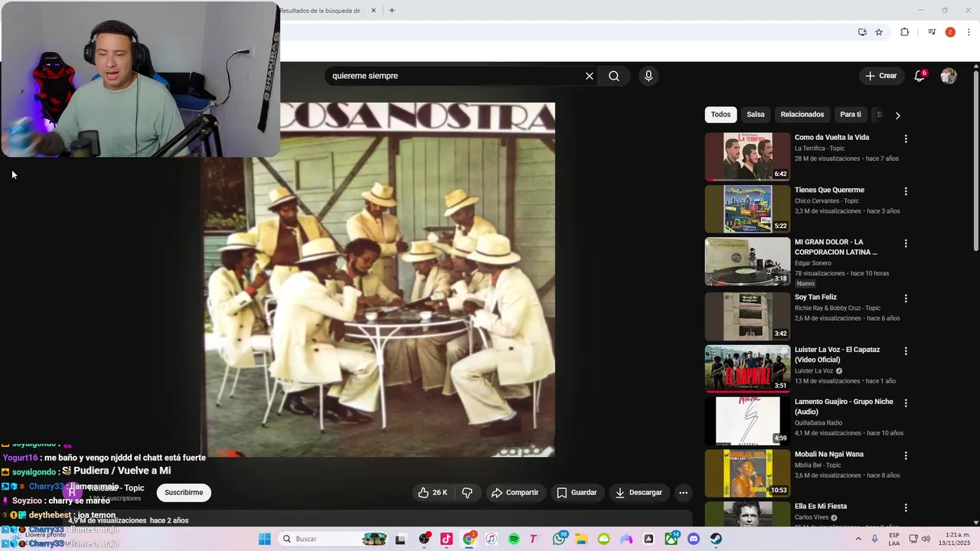
Task: Dislike the video with the thumbs down
Action: tap(467, 493)
